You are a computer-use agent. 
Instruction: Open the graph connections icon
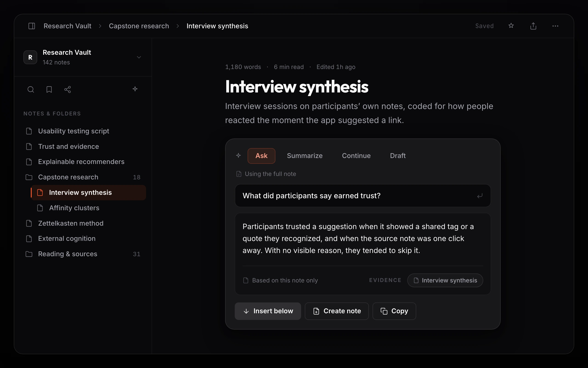point(68,89)
